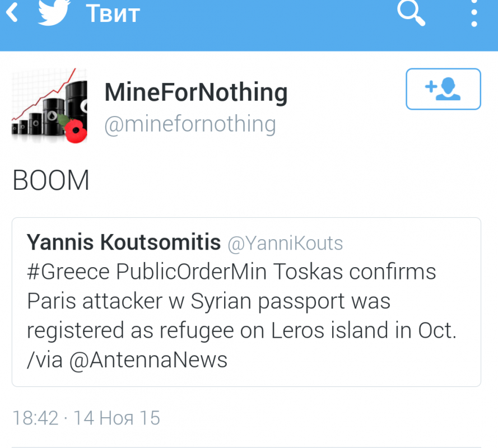This screenshot has height=448, width=498.
Task: Tap the back arrow in header
Action: (12, 13)
